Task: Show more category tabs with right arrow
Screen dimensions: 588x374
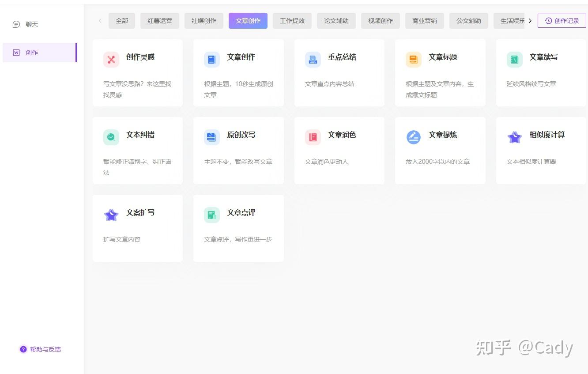Action: coord(530,21)
